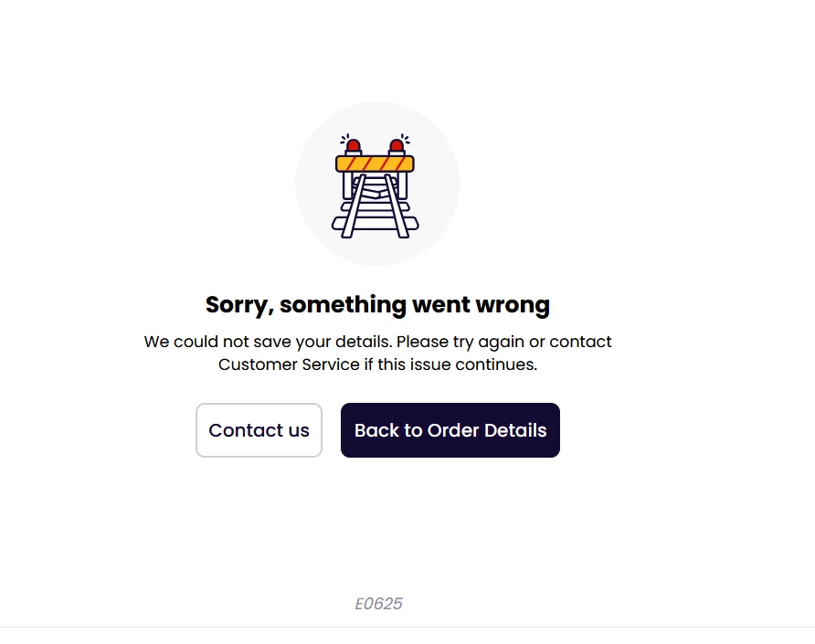The image size is (815, 644).
Task: Click the word something in heading
Action: tap(343, 305)
